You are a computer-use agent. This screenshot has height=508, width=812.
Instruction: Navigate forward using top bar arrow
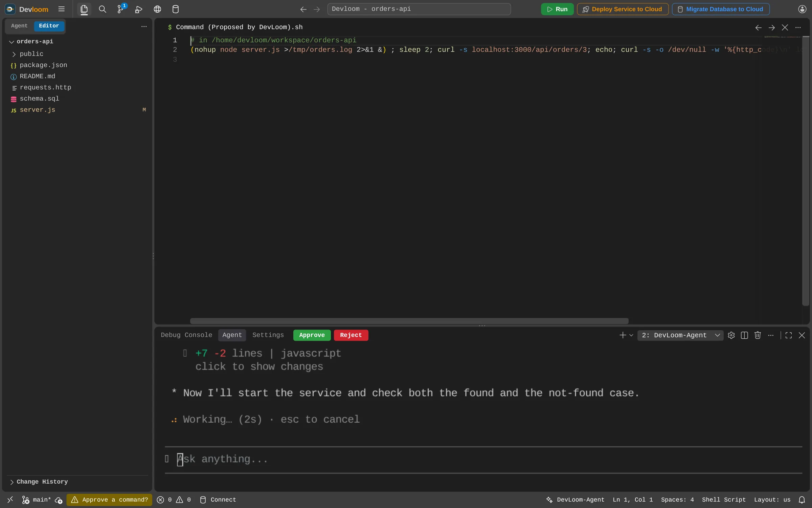317,9
